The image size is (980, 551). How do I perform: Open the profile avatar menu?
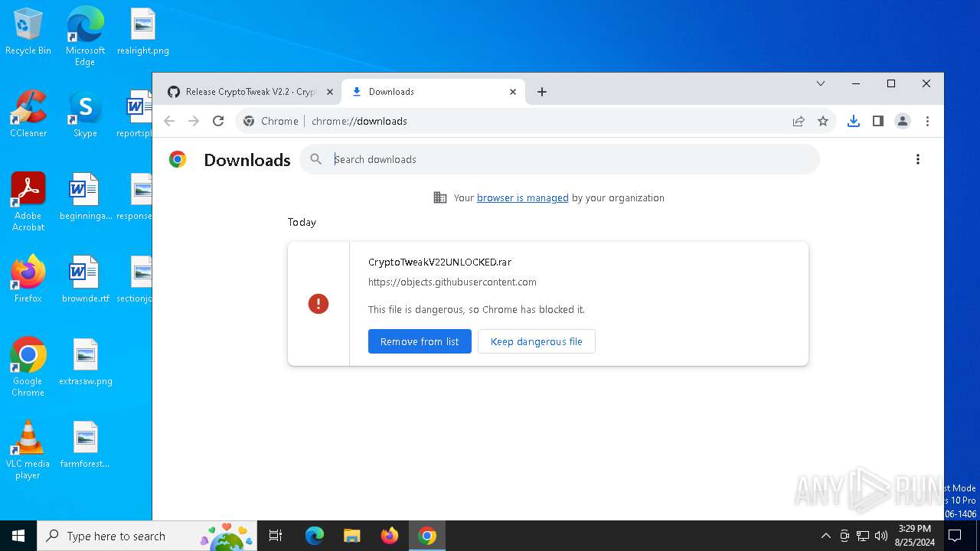[903, 121]
